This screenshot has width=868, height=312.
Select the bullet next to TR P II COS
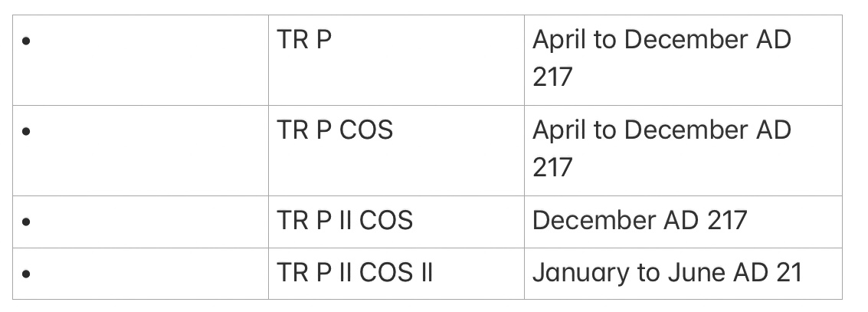(x=28, y=222)
